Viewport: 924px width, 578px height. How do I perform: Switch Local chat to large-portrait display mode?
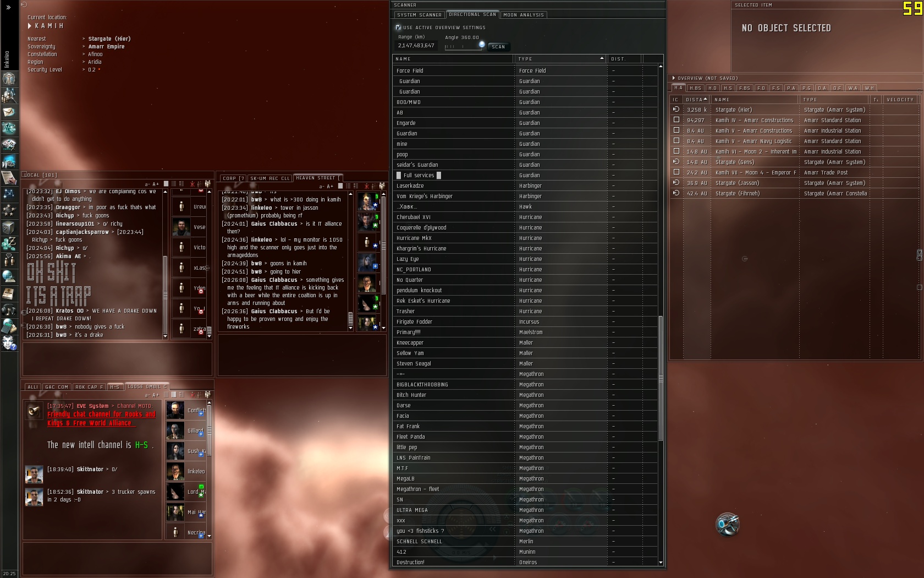coord(182,184)
